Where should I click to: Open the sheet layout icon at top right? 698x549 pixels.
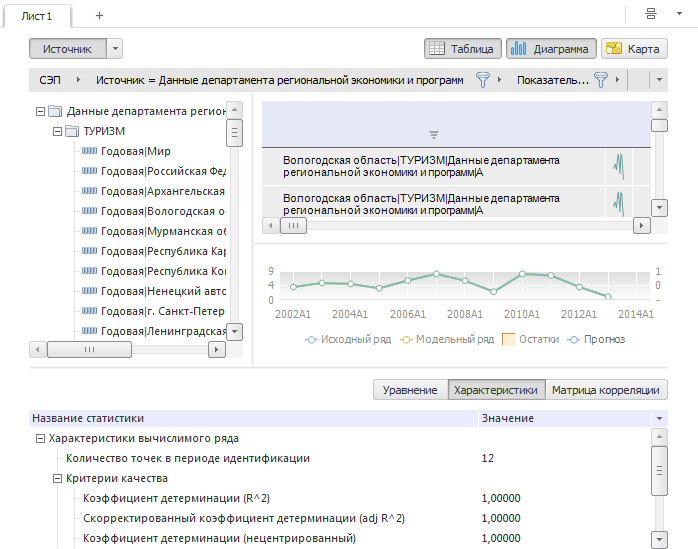click(x=651, y=14)
